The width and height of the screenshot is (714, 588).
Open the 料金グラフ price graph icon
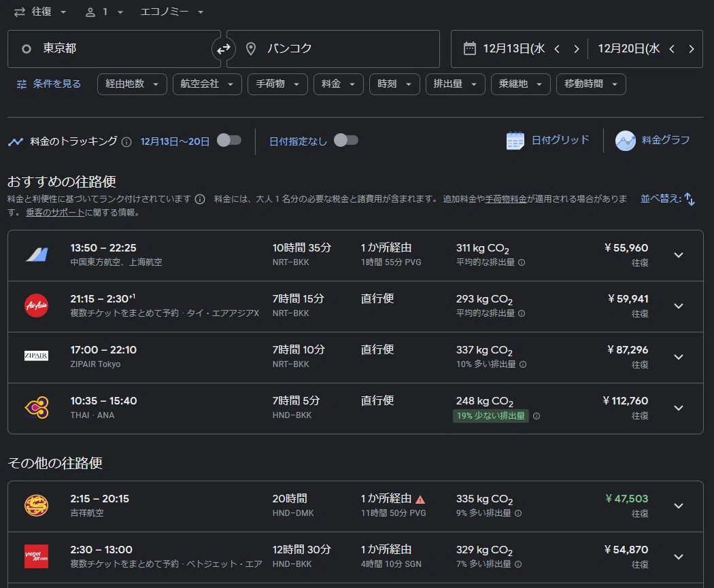[625, 141]
